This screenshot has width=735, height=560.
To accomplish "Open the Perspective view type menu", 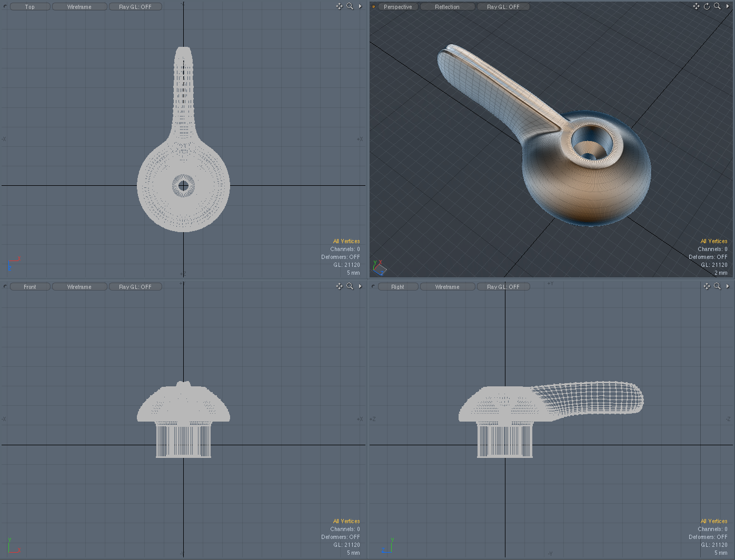I will pyautogui.click(x=398, y=7).
